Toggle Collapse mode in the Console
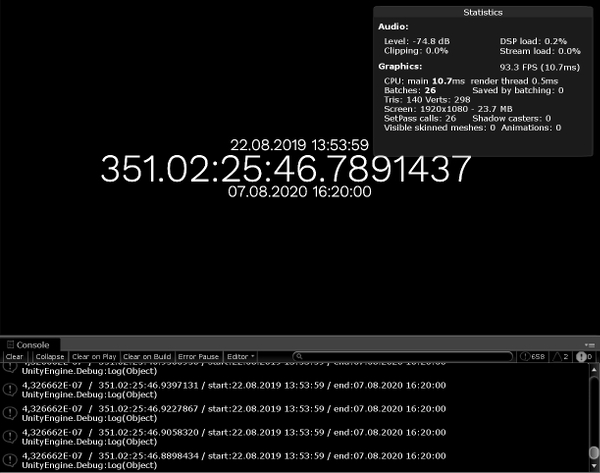Viewport: 600px width, 473px height. [50, 356]
